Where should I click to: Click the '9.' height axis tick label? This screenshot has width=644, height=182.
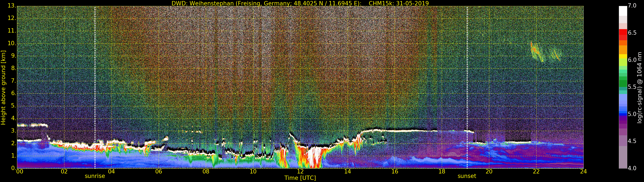(x=14, y=56)
